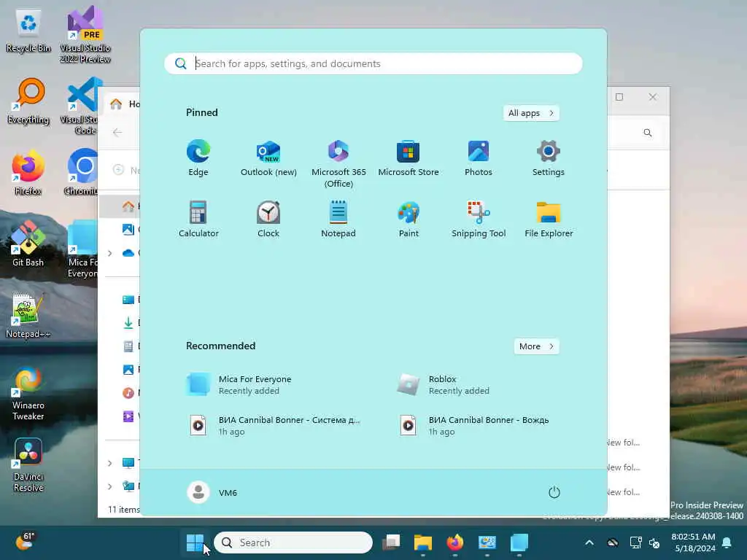747x560 pixels.
Task: Select Mica For Everyone desktop shortcut
Action: 82,249
